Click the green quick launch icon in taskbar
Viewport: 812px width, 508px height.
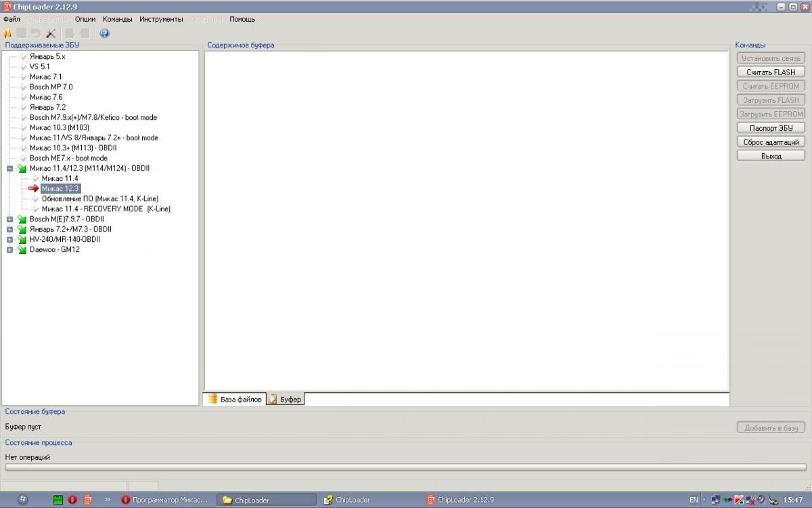(58, 500)
